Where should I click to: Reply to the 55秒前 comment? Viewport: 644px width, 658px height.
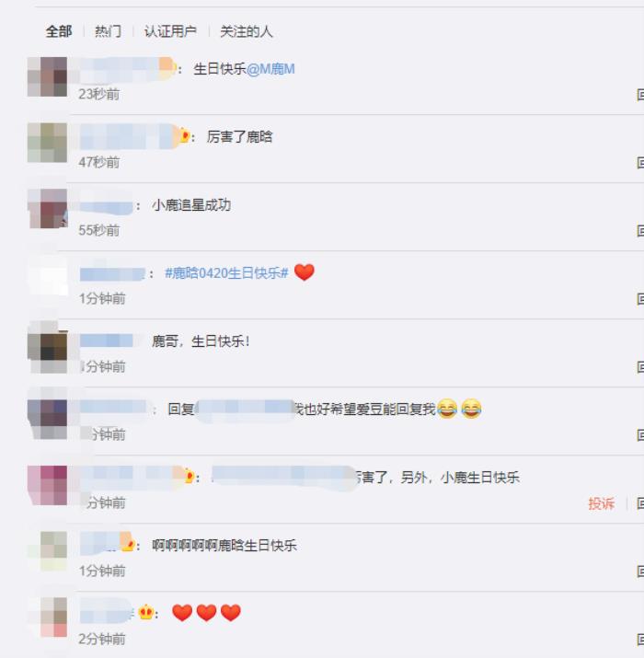click(639, 230)
